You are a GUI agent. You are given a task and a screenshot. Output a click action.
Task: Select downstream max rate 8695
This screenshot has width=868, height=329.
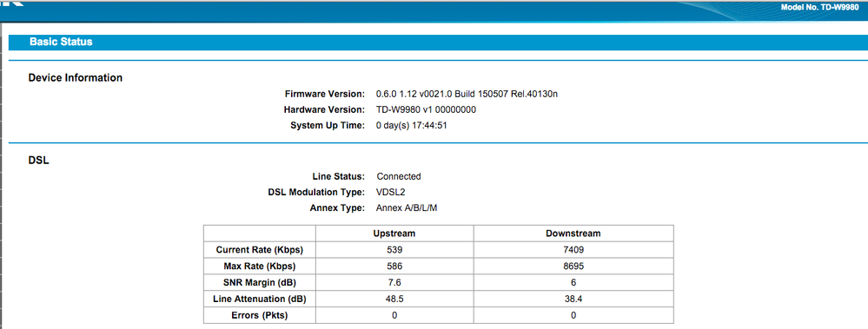point(573,266)
